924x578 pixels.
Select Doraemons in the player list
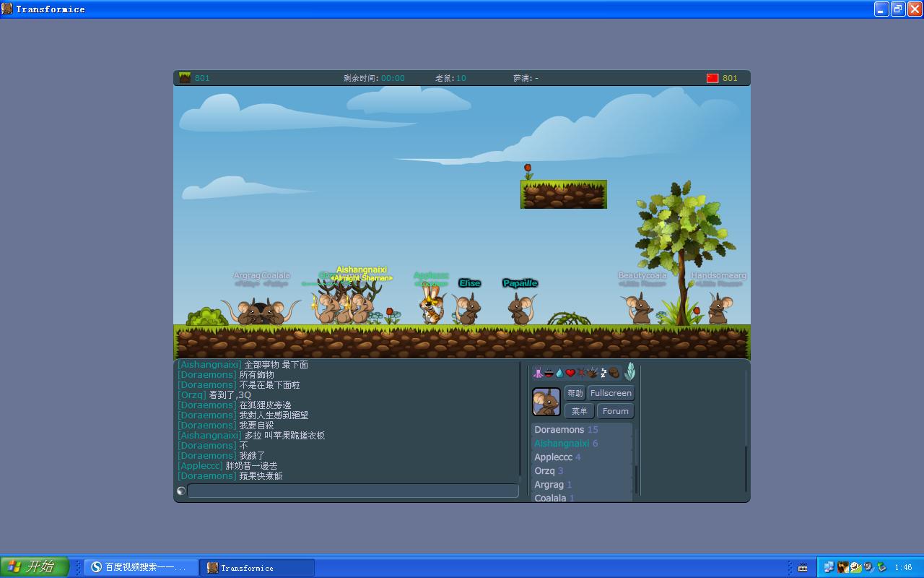(582, 430)
